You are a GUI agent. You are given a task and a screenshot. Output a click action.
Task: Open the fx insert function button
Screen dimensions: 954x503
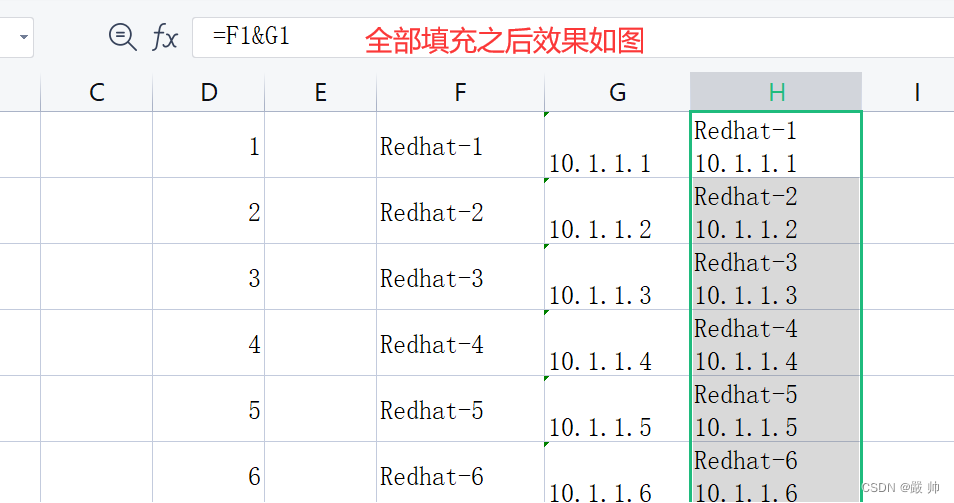click(x=165, y=38)
